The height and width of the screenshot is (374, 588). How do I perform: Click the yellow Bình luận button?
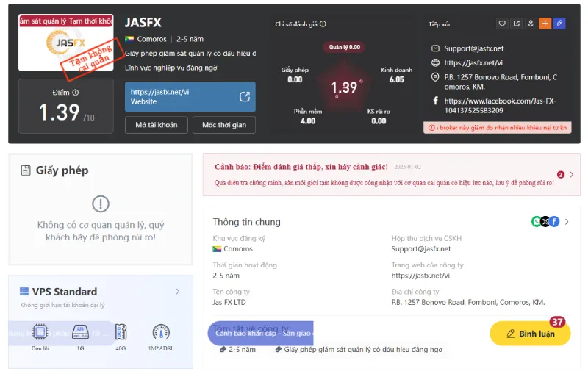530,334
